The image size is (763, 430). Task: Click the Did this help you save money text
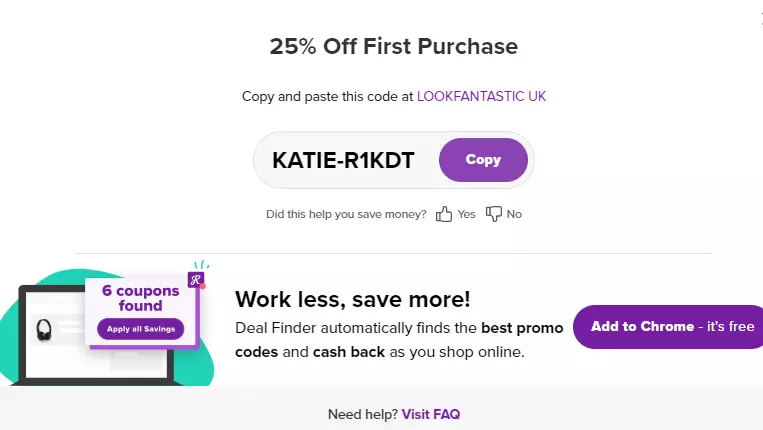pyautogui.click(x=346, y=215)
